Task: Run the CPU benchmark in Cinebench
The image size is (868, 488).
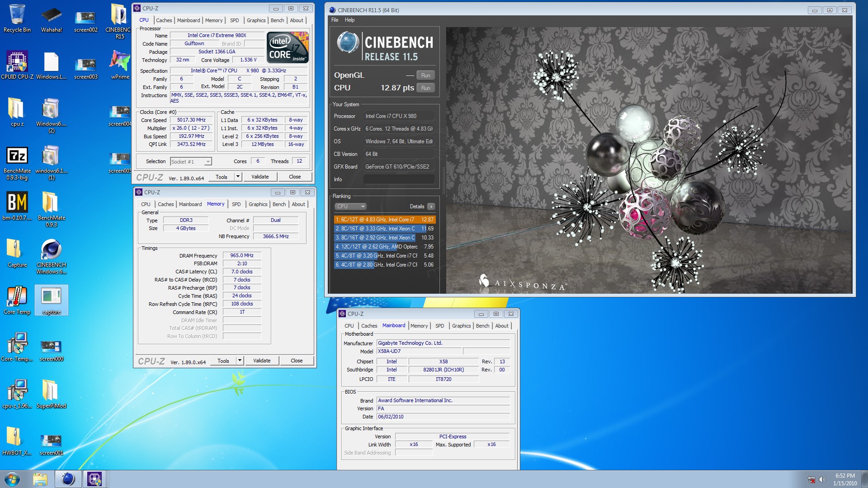Action: click(425, 88)
